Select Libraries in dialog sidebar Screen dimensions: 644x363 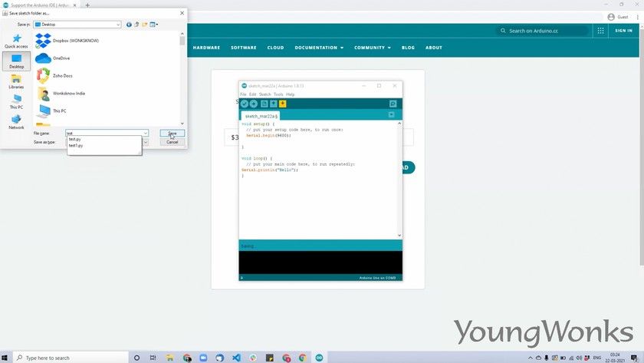click(16, 82)
